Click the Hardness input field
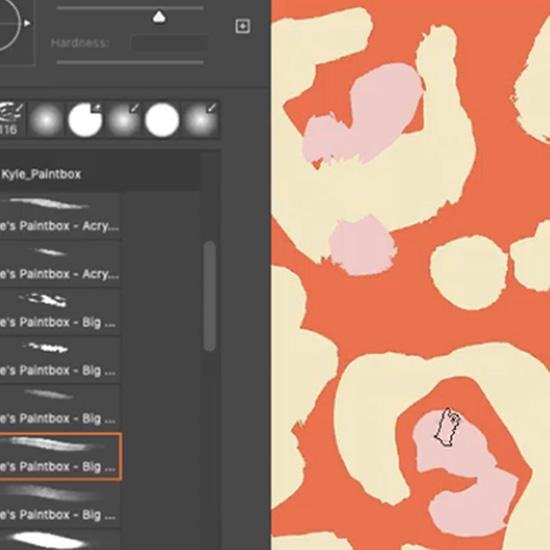 (x=169, y=43)
